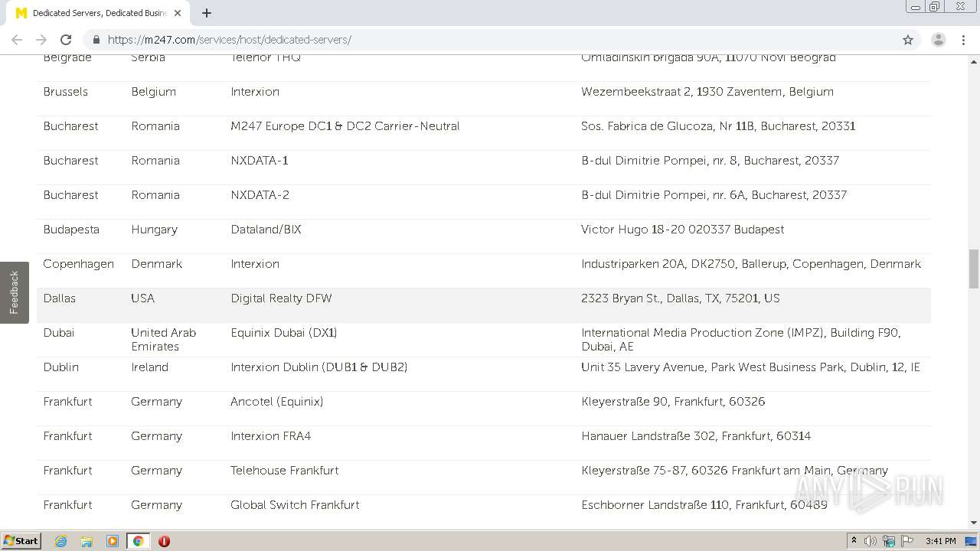Open the Windows Start menu

pyautogui.click(x=21, y=541)
